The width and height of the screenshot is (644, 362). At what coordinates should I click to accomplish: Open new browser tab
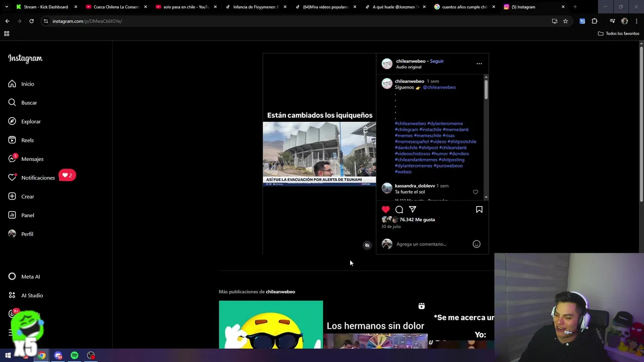575,7
